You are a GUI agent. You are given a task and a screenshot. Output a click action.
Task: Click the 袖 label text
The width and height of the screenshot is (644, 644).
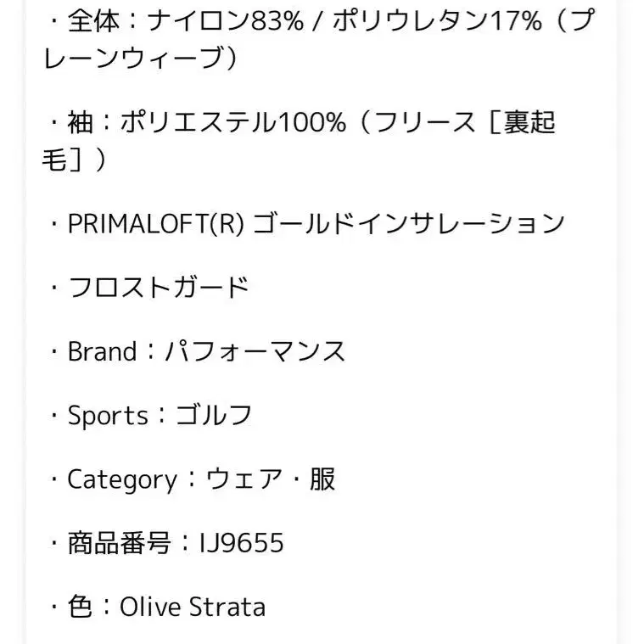tap(81, 122)
